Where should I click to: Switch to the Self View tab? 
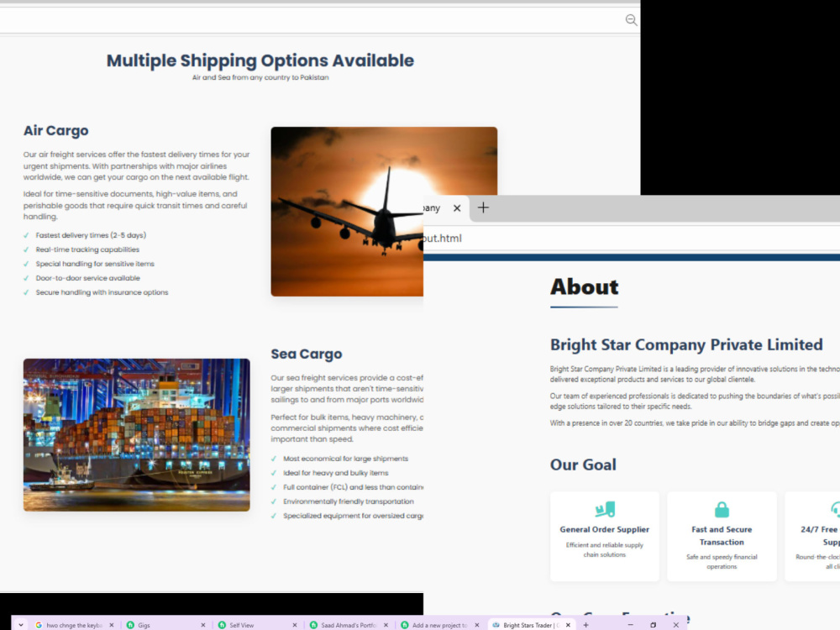point(257,625)
